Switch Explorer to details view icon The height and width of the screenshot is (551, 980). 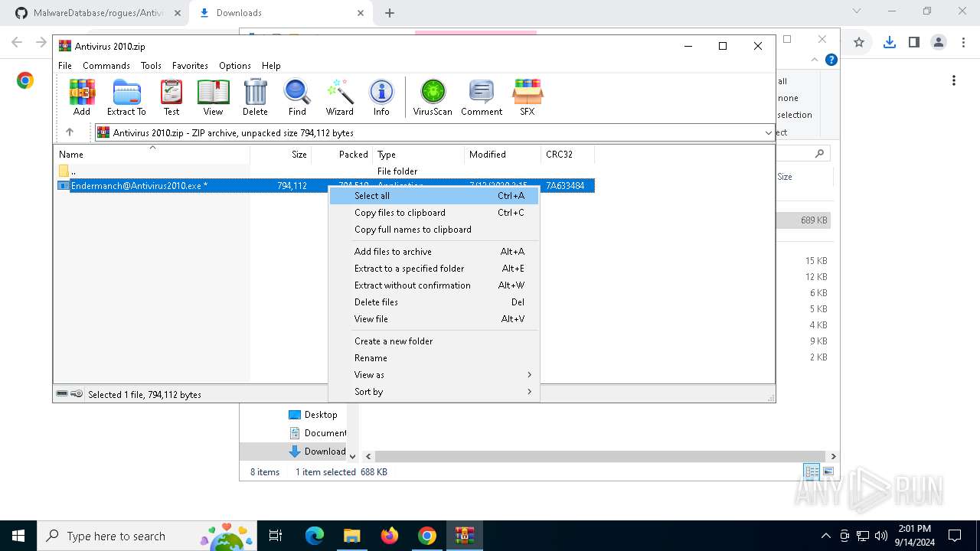(812, 472)
